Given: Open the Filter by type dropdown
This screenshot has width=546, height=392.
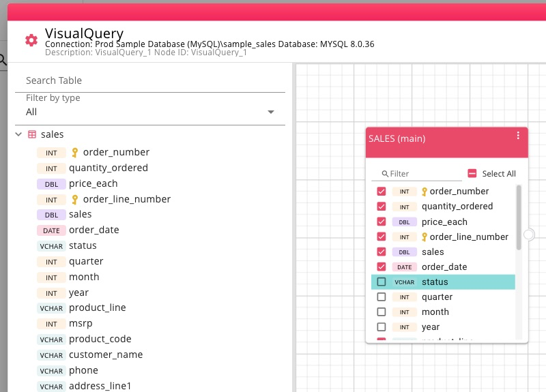Looking at the screenshot, I should click(x=150, y=112).
